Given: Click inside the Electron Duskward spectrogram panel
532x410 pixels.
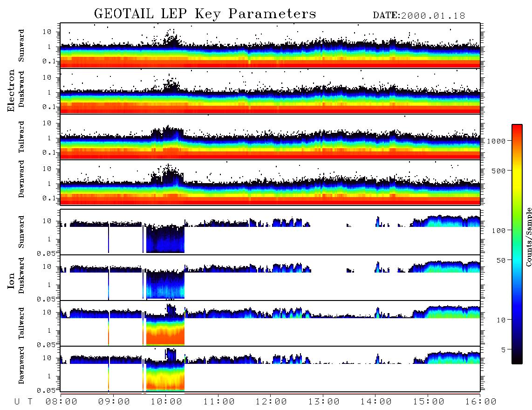Looking at the screenshot, I should pos(270,91).
